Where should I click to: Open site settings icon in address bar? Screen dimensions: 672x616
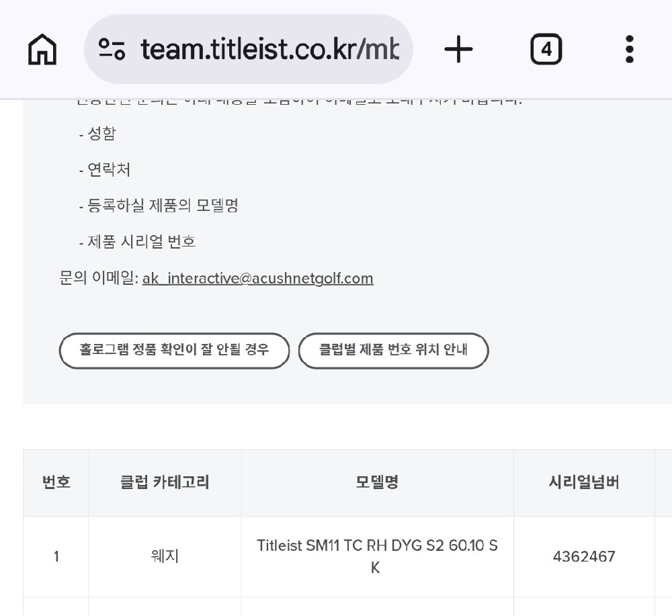tap(112, 49)
